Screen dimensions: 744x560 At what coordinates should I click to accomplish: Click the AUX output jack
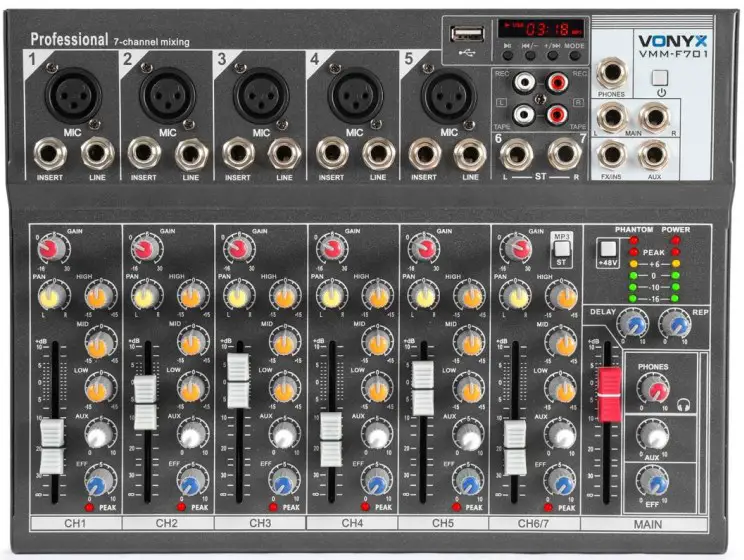pos(654,156)
